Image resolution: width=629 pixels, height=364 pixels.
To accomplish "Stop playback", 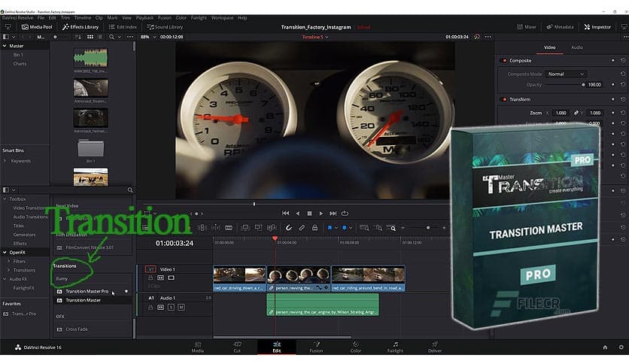I will click(x=309, y=214).
